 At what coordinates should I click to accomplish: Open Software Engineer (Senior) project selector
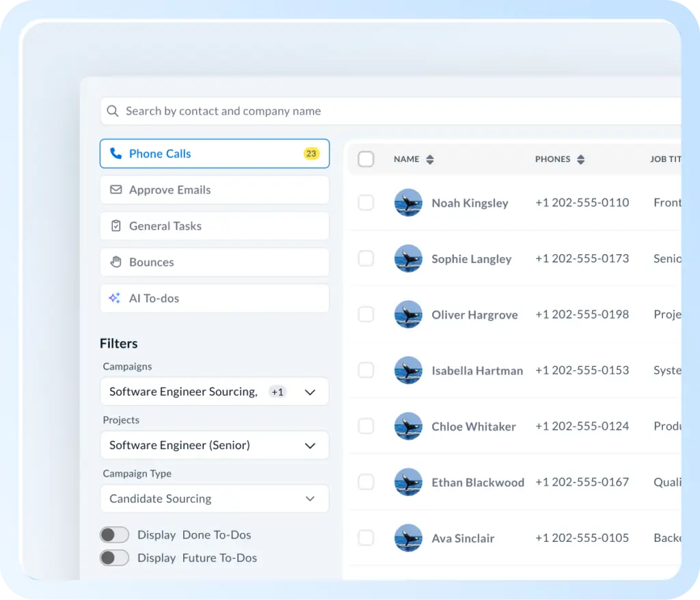pos(215,445)
